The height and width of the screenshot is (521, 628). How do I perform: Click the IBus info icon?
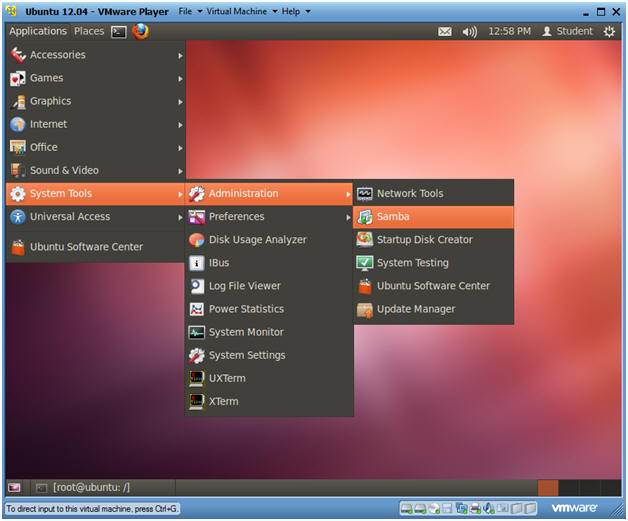point(197,263)
